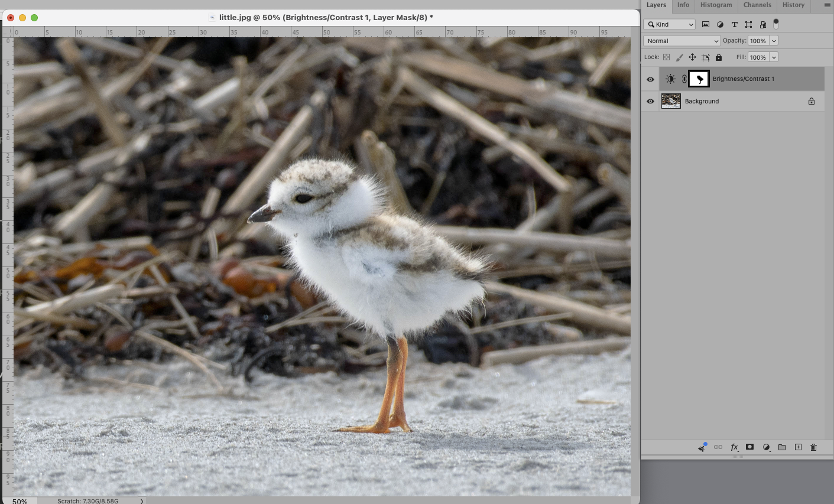The width and height of the screenshot is (834, 504).
Task: Click the Scratch size status text
Action: [87, 501]
